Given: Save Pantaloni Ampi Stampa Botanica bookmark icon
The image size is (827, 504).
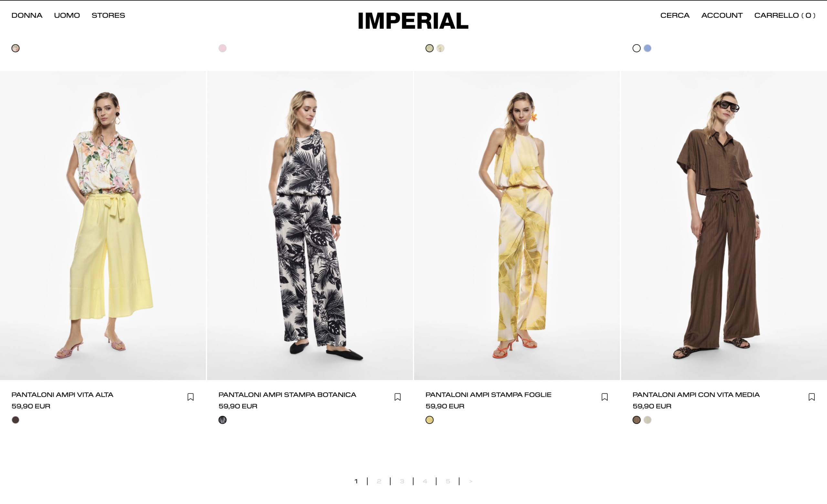Looking at the screenshot, I should [x=398, y=397].
